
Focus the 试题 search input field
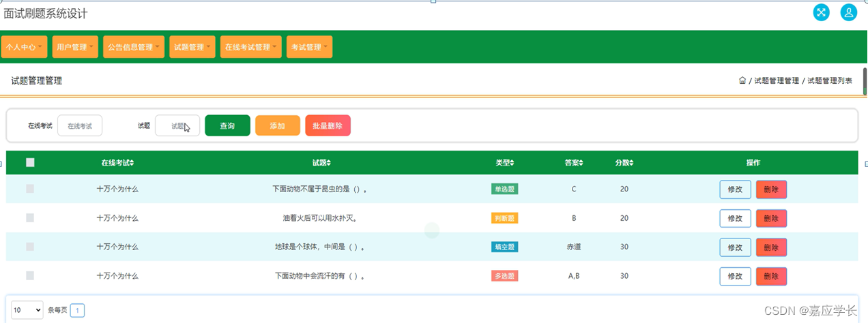coord(177,125)
